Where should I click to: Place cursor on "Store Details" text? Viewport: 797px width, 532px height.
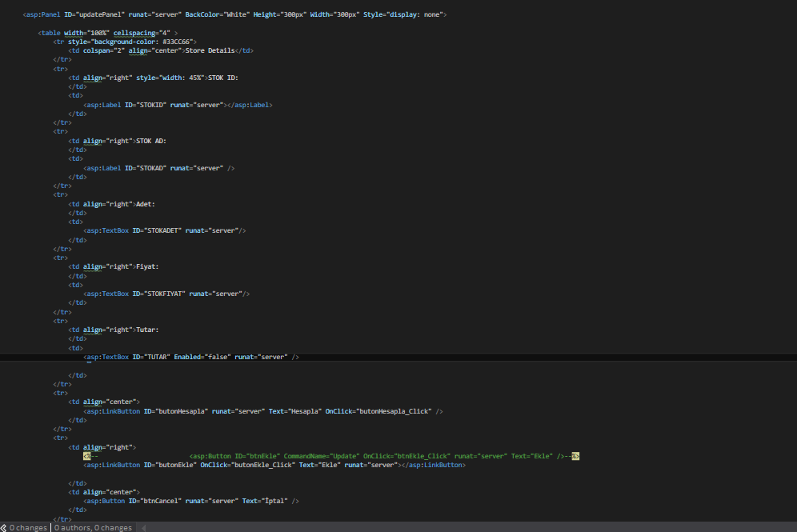pos(210,51)
